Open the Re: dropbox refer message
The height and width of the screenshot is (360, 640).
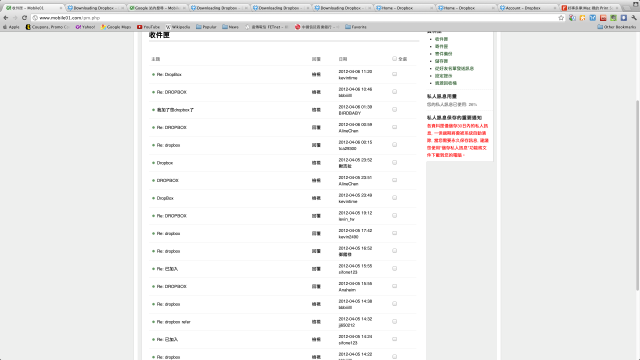click(x=173, y=322)
